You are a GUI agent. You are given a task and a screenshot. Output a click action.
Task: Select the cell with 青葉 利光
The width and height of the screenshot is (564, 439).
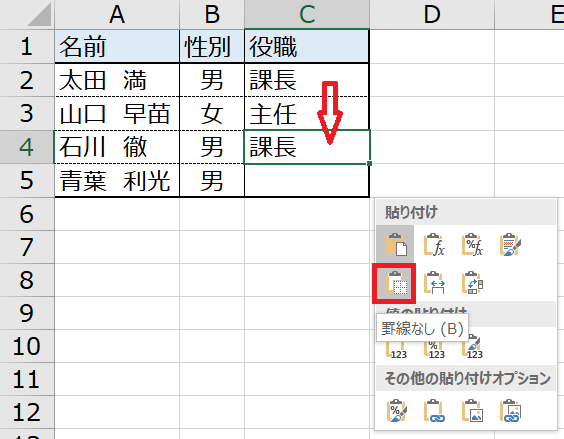coord(117,180)
